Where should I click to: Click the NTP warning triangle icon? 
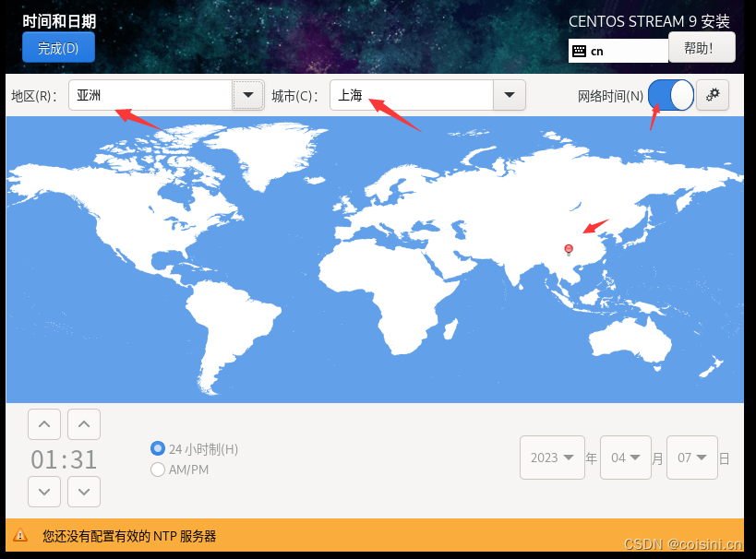pos(20,535)
